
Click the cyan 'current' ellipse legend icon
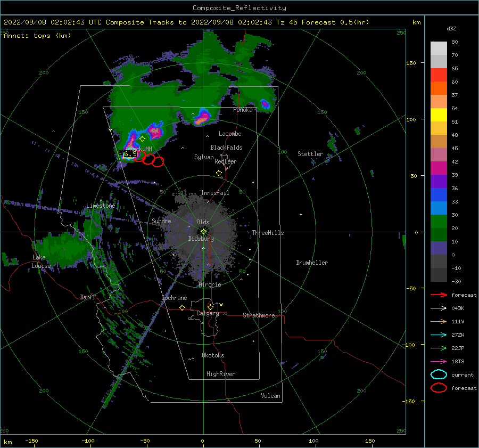439,374
